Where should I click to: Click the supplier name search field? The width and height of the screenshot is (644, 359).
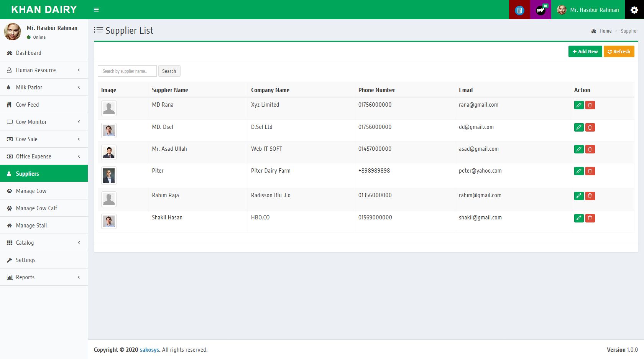click(x=127, y=71)
